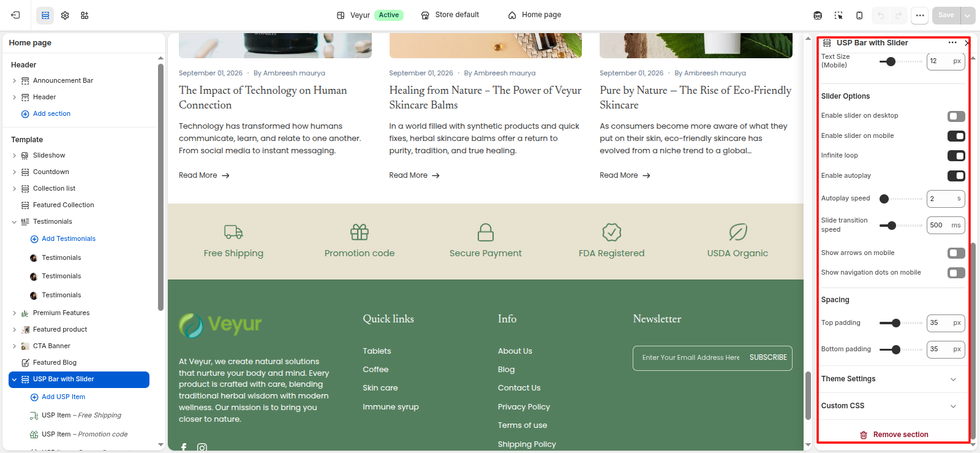
Task: Click Add Testimonials link
Action: coord(62,239)
